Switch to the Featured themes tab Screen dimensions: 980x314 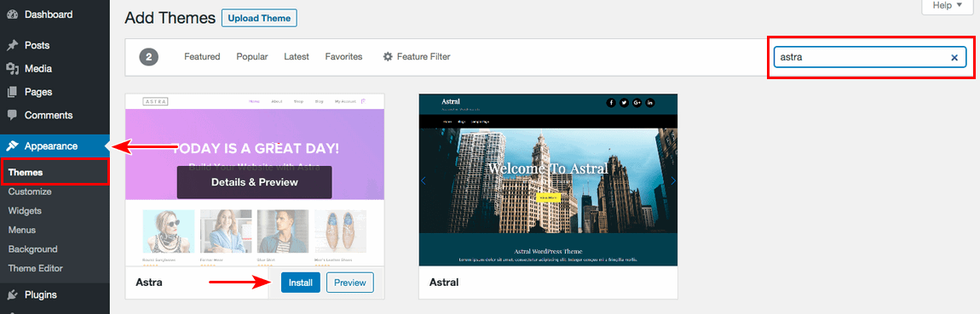[202, 57]
